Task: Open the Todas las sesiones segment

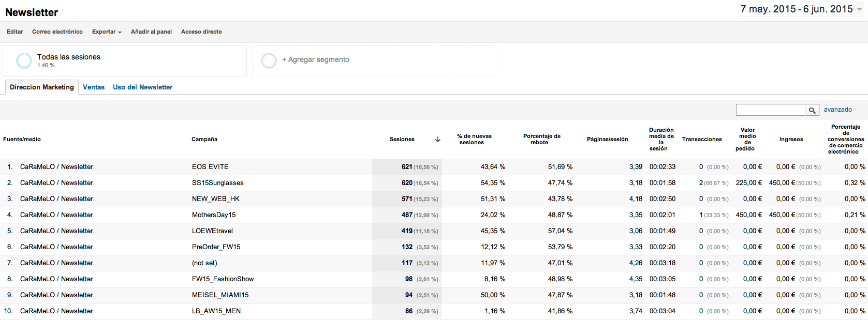Action: [x=125, y=61]
